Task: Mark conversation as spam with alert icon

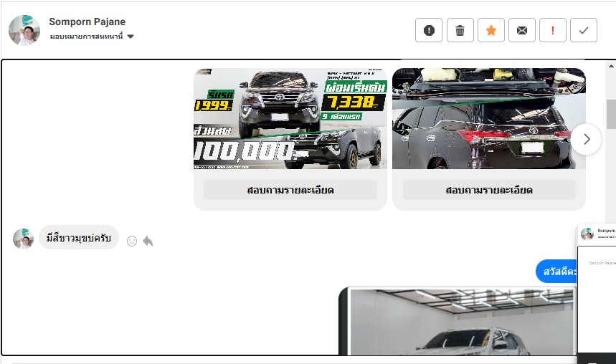Action: (x=429, y=30)
